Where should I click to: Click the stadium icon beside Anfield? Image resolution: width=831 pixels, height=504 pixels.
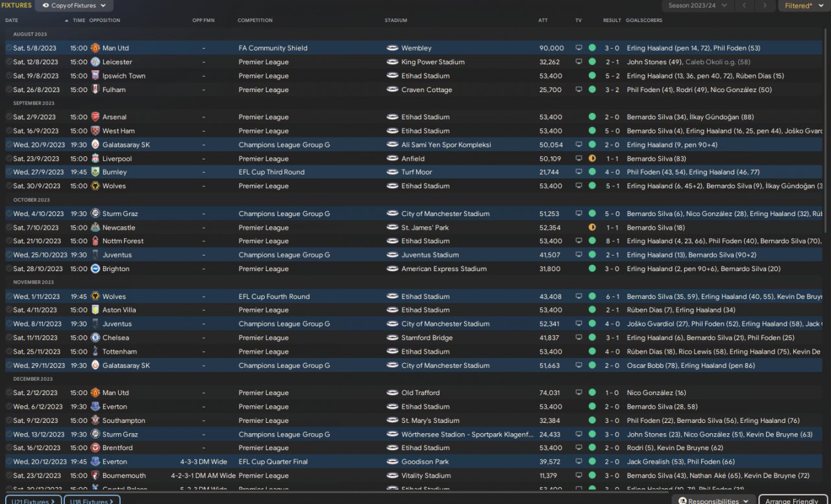tap(391, 158)
